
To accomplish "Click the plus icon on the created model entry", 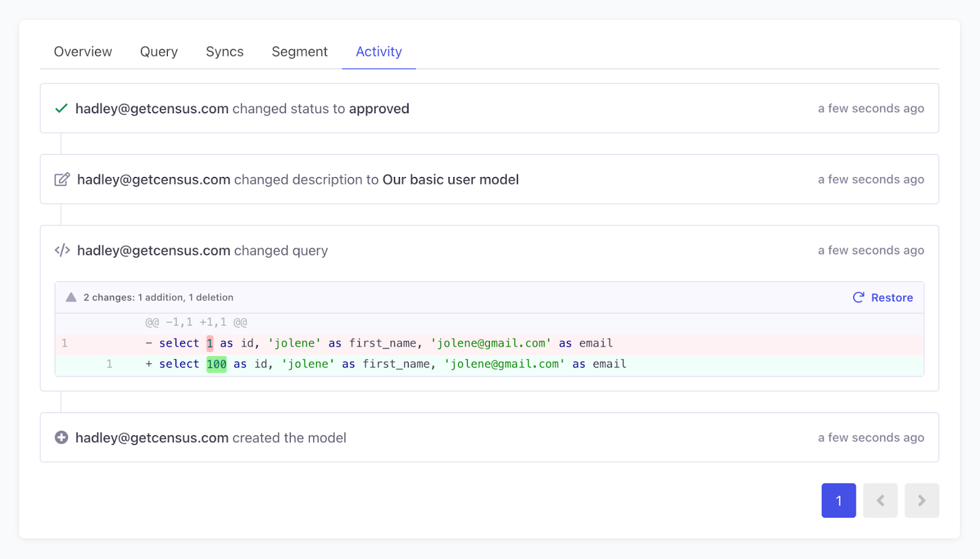I will coord(61,437).
